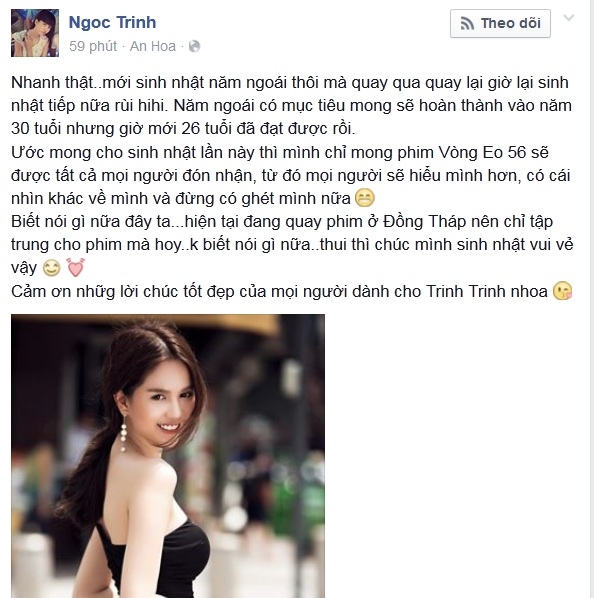Click the words 'Đồng Tháp' in the post
594x598 pixels.
click(x=424, y=222)
